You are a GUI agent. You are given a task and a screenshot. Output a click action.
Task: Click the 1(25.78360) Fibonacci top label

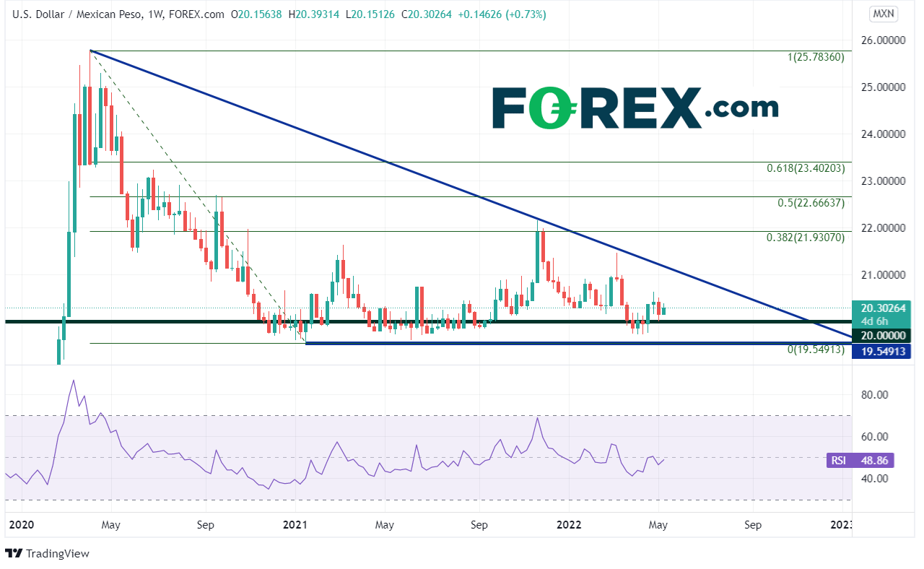(816, 57)
